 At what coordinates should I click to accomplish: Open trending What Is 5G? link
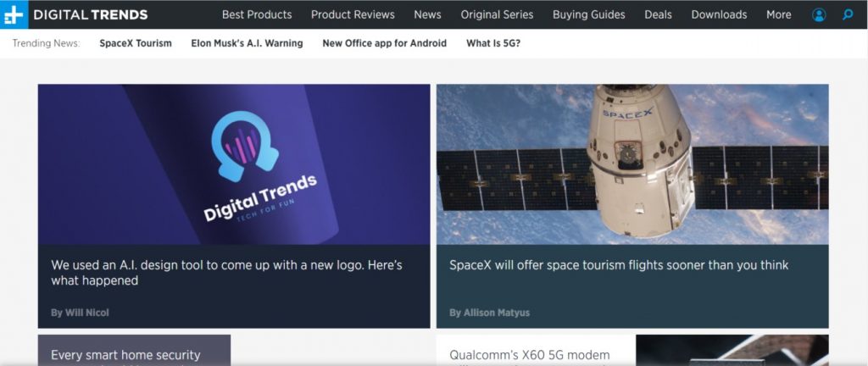tap(493, 43)
